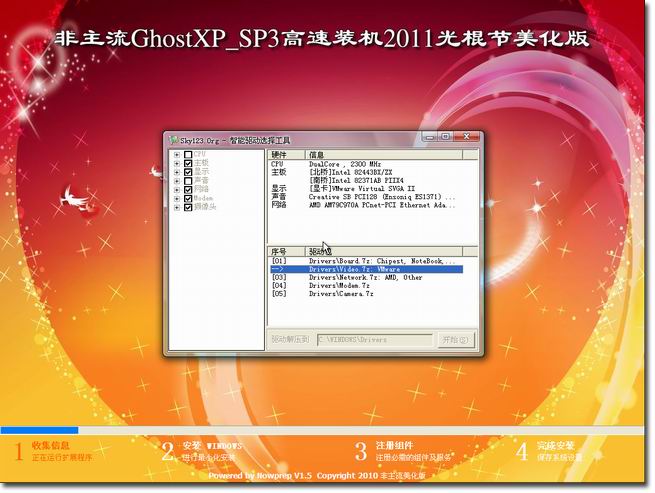Minimize the driver tool window
655x493 pixels.
429,137
